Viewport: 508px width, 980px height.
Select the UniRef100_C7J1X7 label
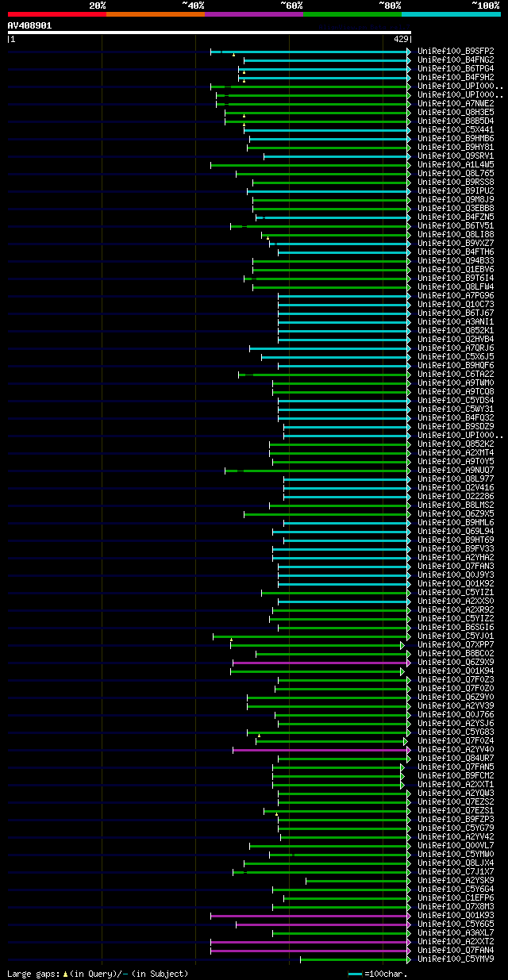click(456, 871)
